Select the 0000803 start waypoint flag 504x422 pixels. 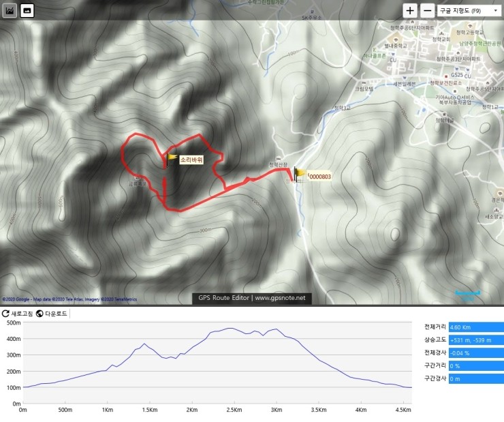(x=300, y=174)
